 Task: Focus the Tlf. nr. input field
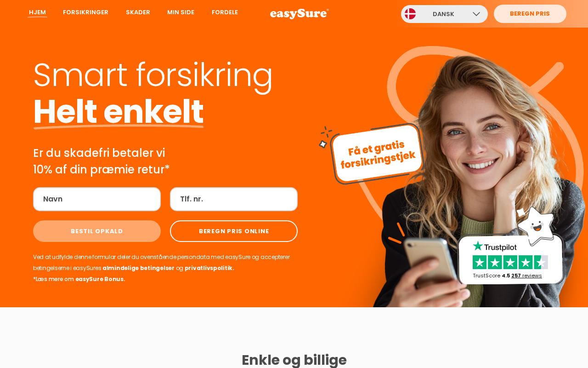coord(234,199)
